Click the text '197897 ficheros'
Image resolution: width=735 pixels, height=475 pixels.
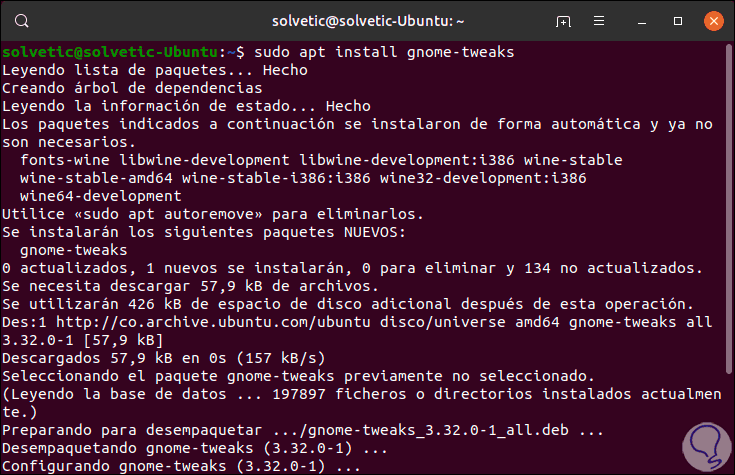(339, 394)
